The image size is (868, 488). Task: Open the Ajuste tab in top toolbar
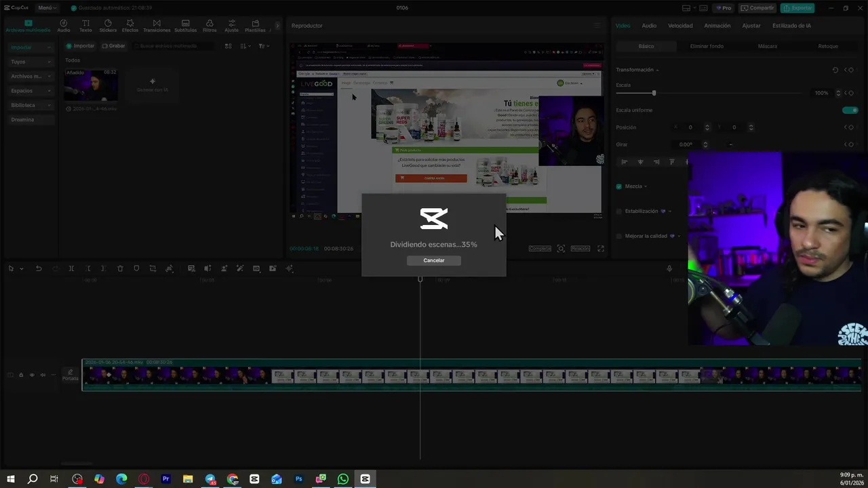pos(232,26)
